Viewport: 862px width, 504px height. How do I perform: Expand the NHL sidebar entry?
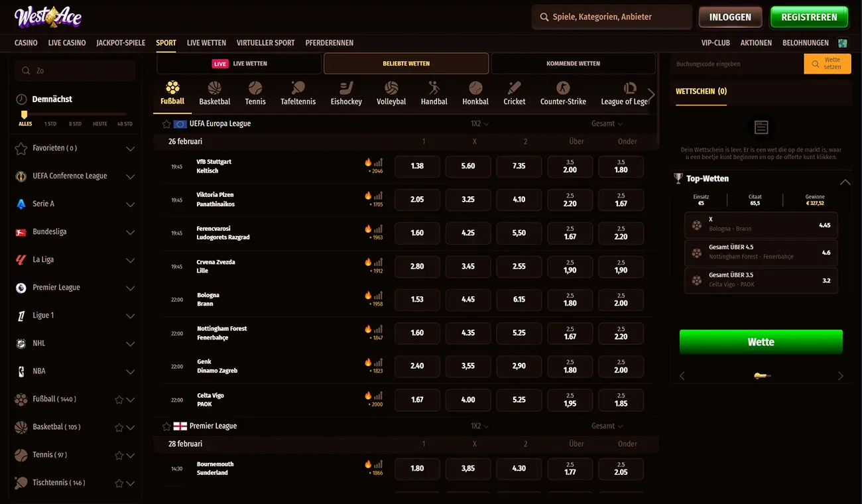tap(131, 344)
